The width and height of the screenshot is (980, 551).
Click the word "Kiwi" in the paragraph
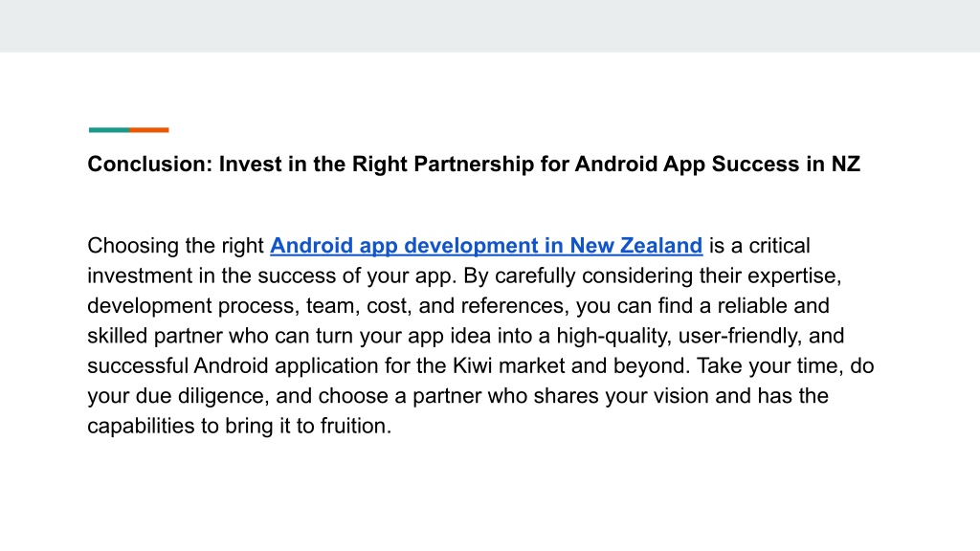pyautogui.click(x=473, y=365)
